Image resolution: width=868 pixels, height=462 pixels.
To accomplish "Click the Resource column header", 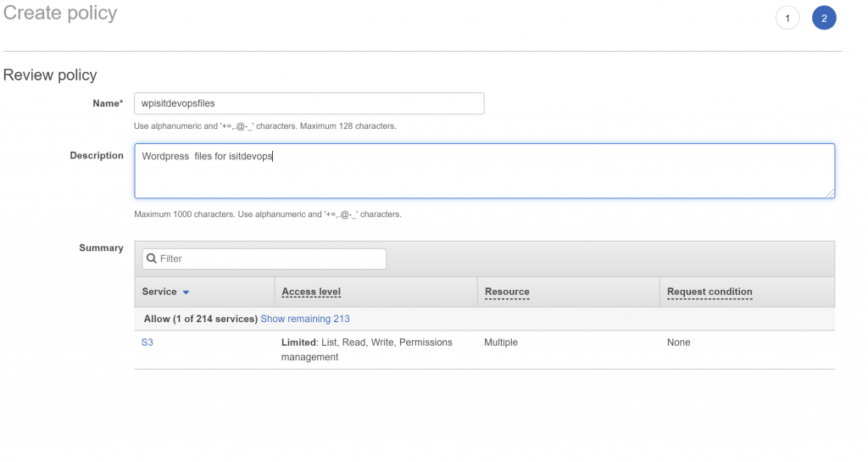I will [x=507, y=292].
